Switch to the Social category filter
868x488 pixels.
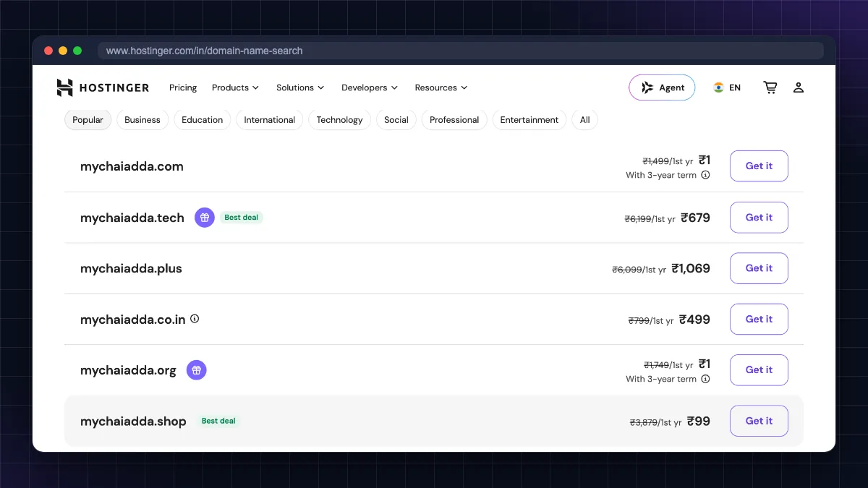pos(396,120)
